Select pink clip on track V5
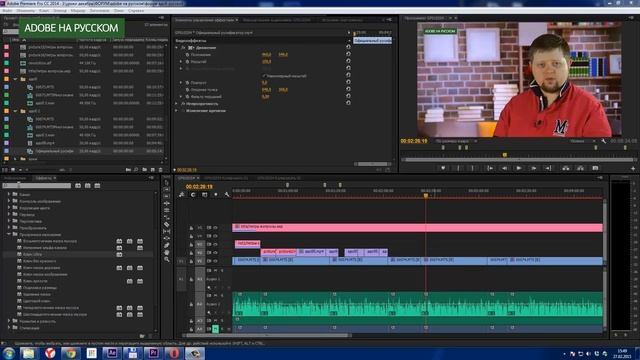 click(417, 227)
